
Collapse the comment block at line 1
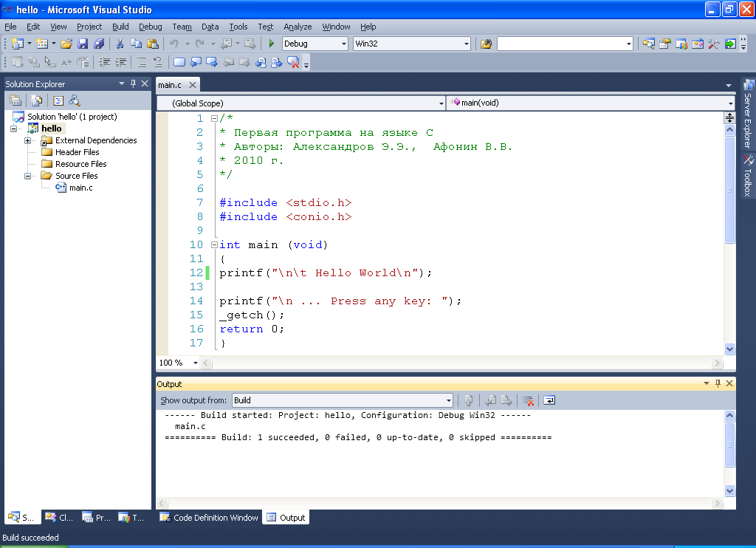(214, 118)
